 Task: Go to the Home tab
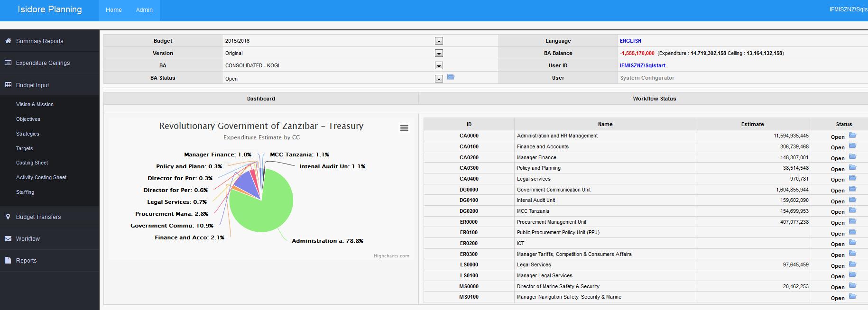click(x=114, y=10)
